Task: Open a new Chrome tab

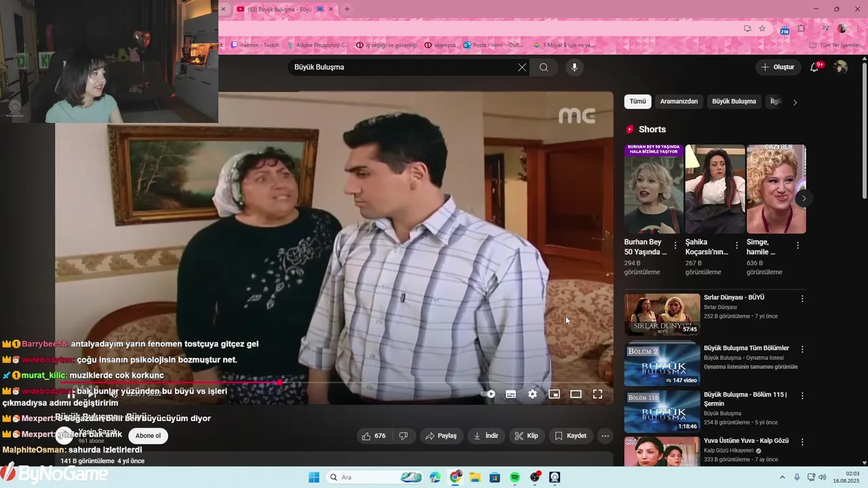Action: (x=347, y=9)
